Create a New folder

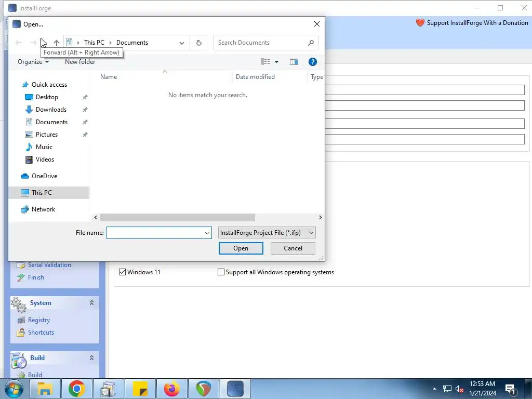tap(80, 62)
